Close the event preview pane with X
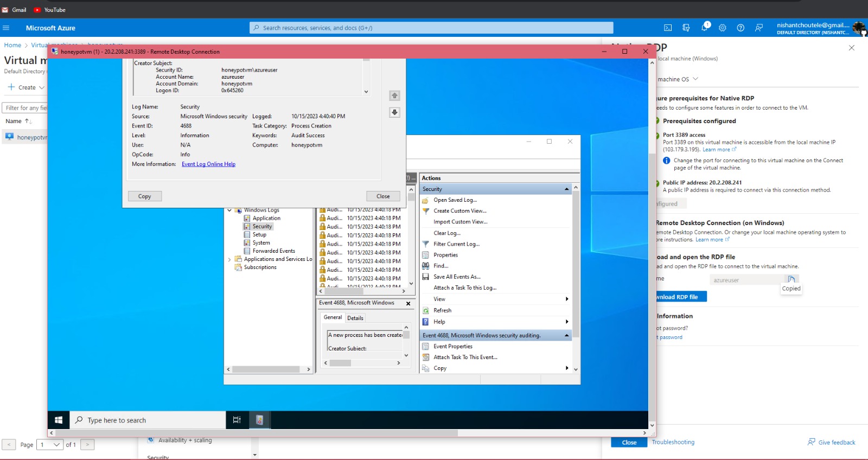Screen dimensions: 868x460 [409, 304]
